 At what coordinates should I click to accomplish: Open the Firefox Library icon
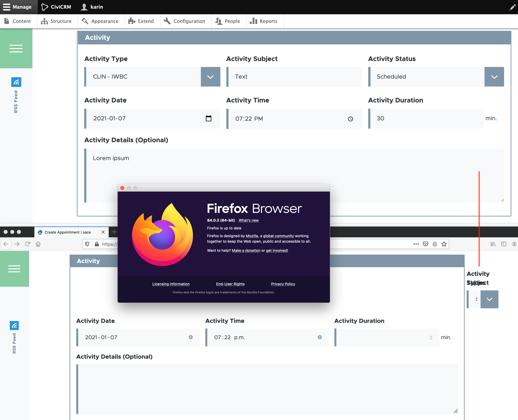tap(493, 244)
